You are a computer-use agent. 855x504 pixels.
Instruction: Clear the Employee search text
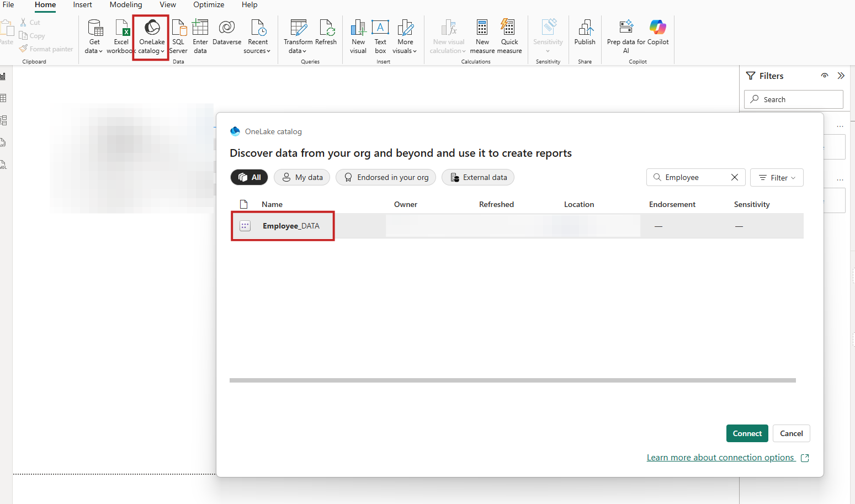click(735, 177)
